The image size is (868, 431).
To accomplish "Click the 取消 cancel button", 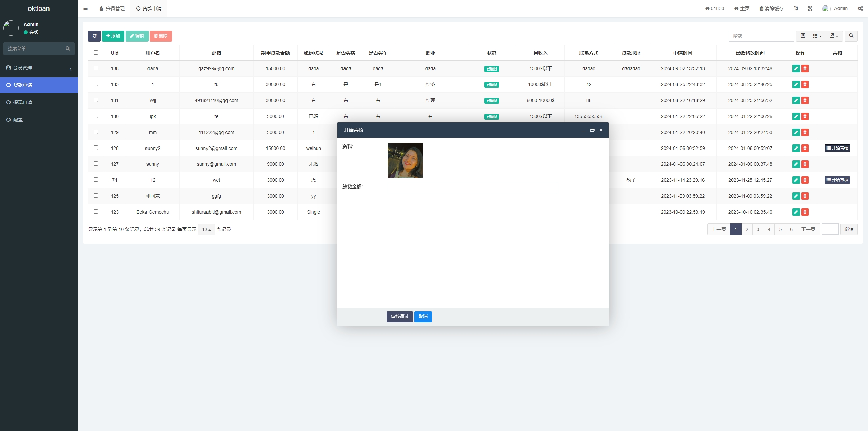I will [x=423, y=316].
